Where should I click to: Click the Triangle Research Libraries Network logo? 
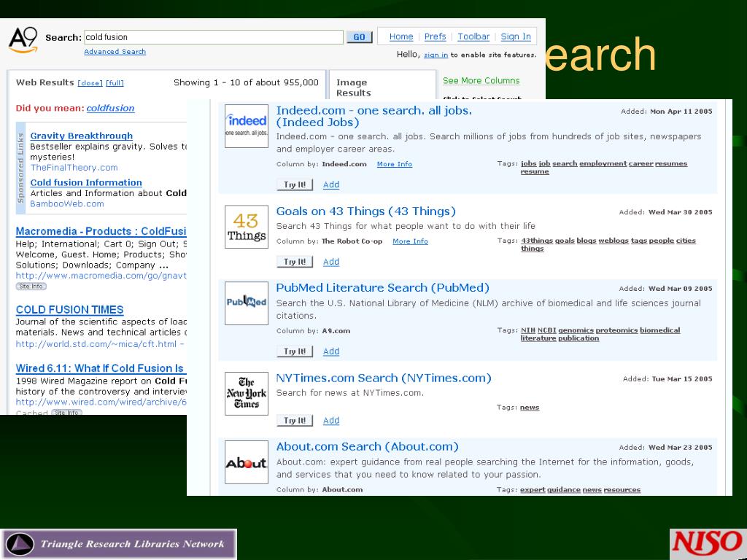pos(118,544)
